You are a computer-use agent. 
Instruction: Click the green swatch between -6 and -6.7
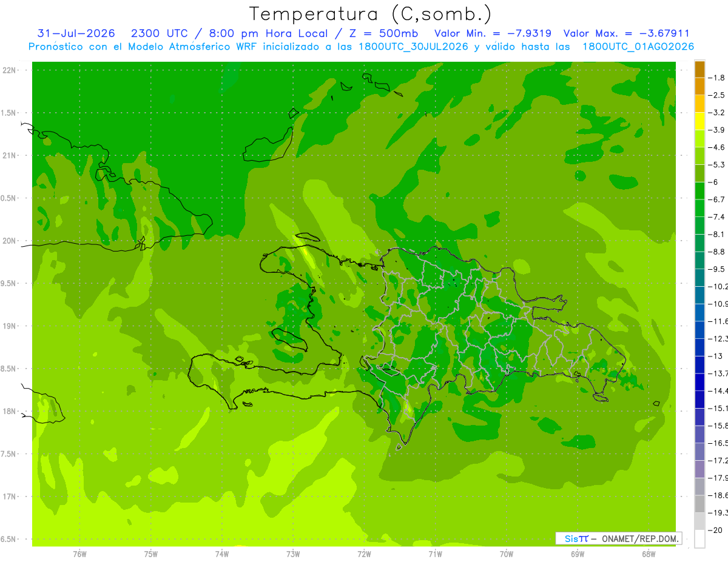(x=699, y=191)
